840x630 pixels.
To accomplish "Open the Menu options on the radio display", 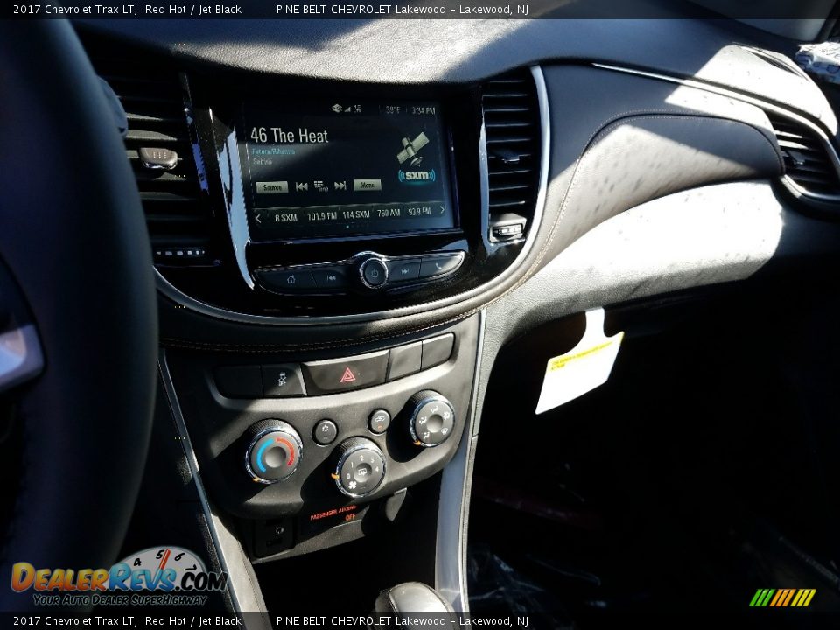I will [367, 185].
